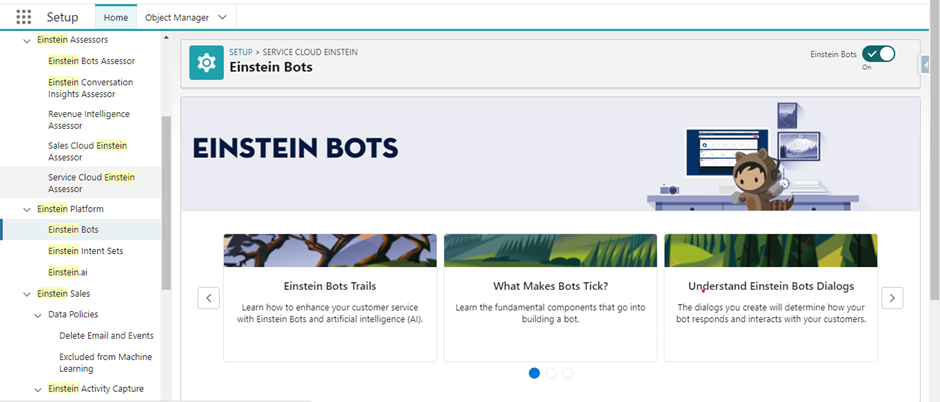The image size is (940, 402).
Task: Click the sidebar scroll-up arrow
Action: 166,38
